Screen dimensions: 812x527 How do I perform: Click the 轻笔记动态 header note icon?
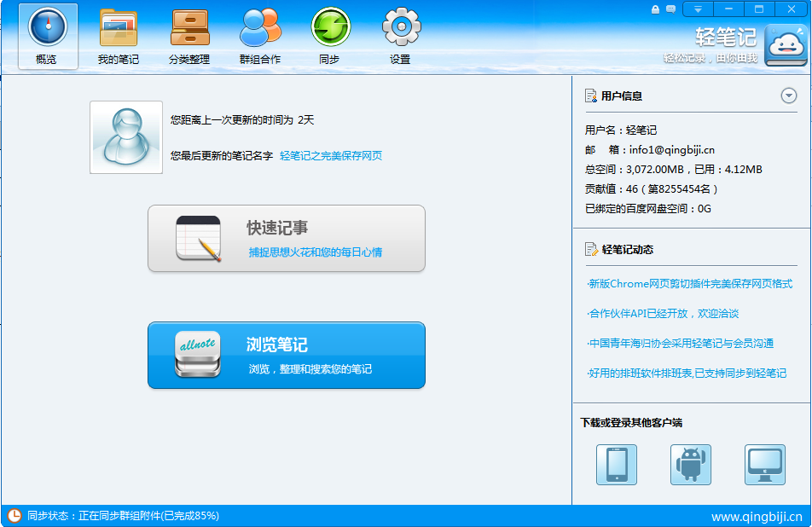pos(591,249)
